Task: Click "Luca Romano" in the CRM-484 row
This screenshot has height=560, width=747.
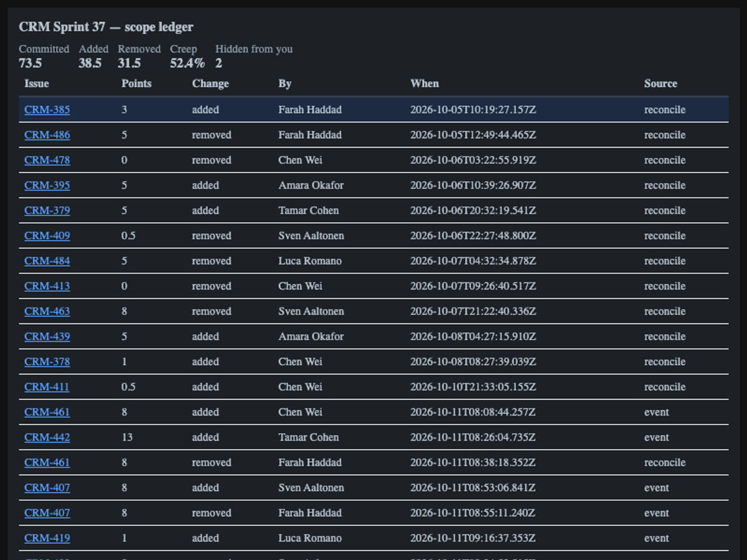Action: coord(310,261)
